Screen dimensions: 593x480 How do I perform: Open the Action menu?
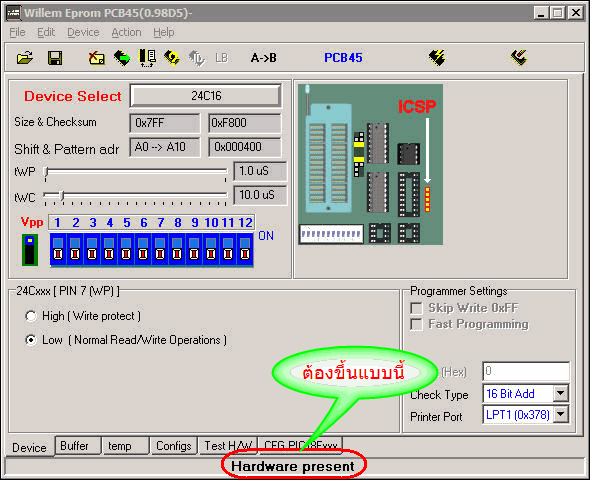126,32
